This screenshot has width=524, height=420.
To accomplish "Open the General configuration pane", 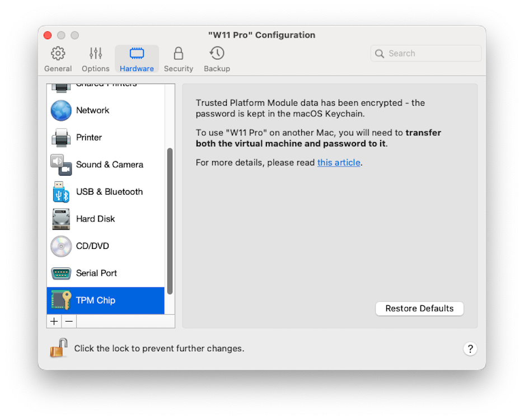I will coord(58,58).
